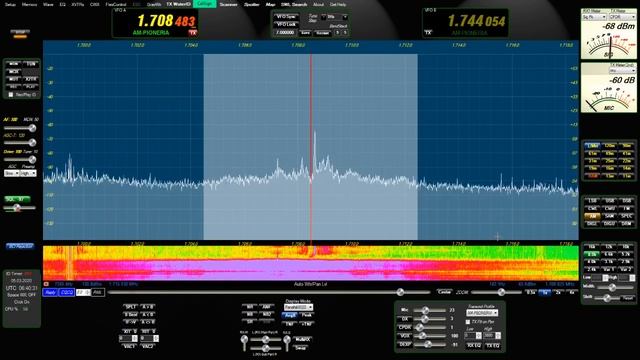640x360 pixels.
Task: Open the Display Mode dropdown
Action: [298, 307]
